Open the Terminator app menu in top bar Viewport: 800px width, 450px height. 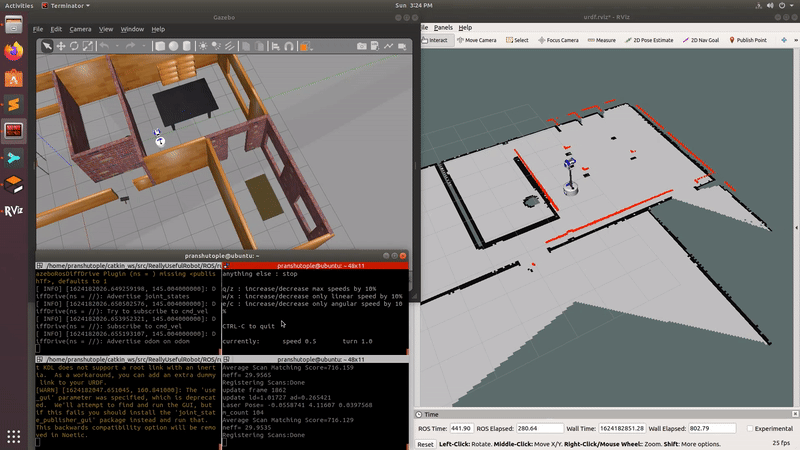[66, 6]
